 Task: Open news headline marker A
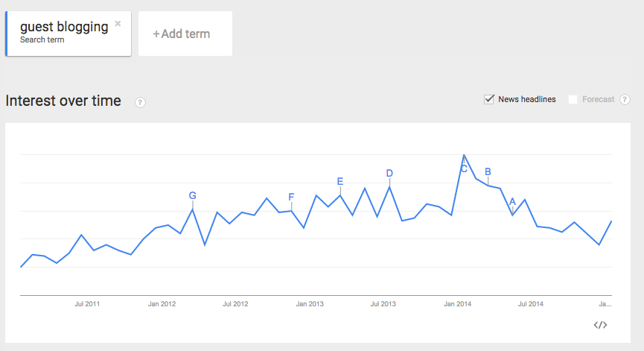[x=512, y=201]
